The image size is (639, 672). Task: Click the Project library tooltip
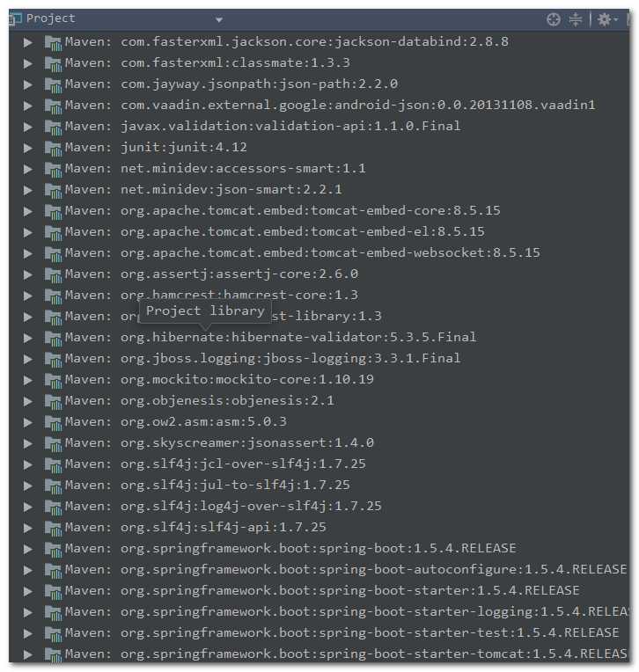pos(205,311)
